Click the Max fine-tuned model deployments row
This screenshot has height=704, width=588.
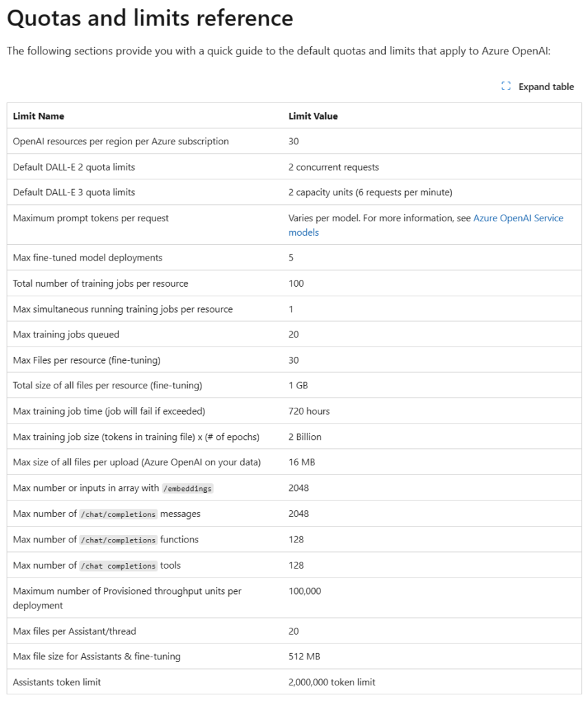[x=87, y=258]
